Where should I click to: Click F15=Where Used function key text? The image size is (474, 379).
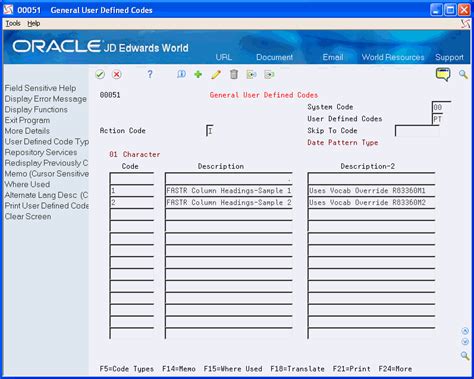[x=233, y=369]
